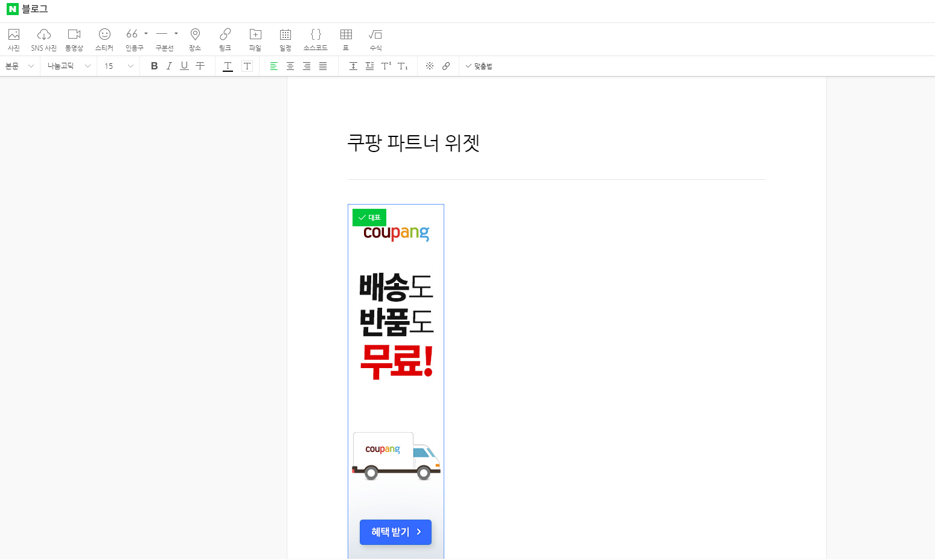Open font size 15 dropdown
This screenshot has height=560, width=935.
click(118, 66)
